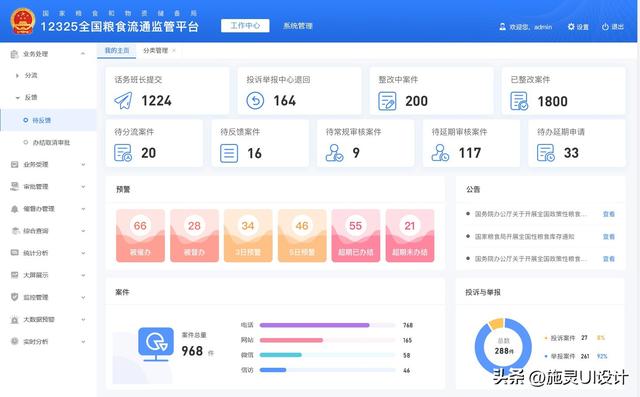Screen dimensions: 640x397
Task: Open the 被督办 warning card showing 28
Action: coord(194,235)
